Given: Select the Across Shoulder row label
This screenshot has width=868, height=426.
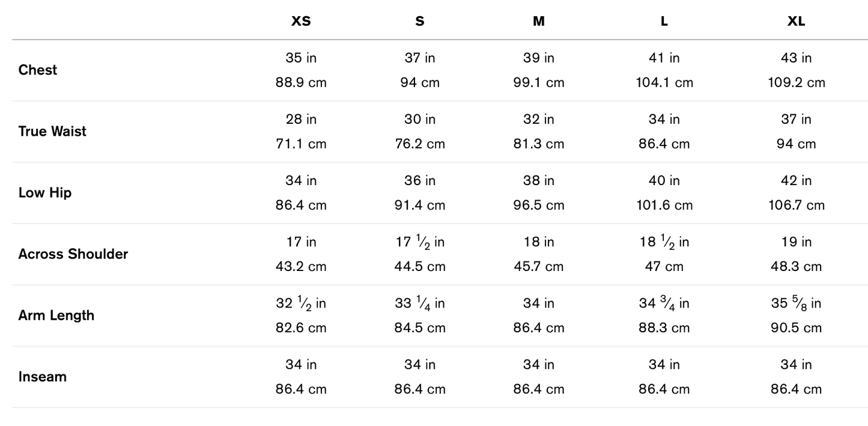Looking at the screenshot, I should coord(73,254).
